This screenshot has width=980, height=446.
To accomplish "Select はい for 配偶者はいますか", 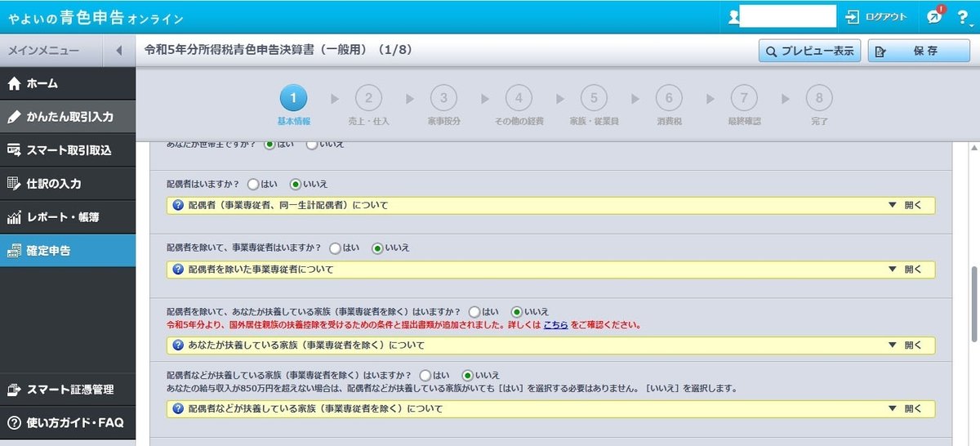I will click(x=252, y=185).
